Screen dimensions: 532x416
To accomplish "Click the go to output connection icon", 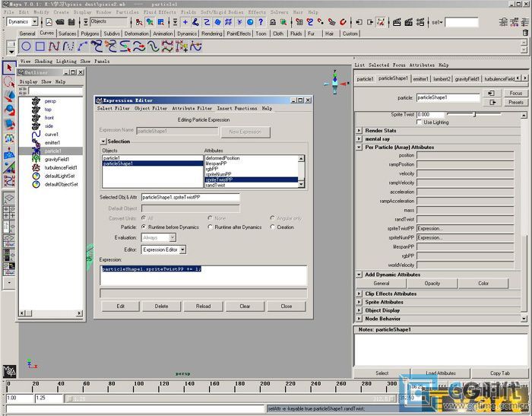I will pyautogui.click(x=491, y=102).
